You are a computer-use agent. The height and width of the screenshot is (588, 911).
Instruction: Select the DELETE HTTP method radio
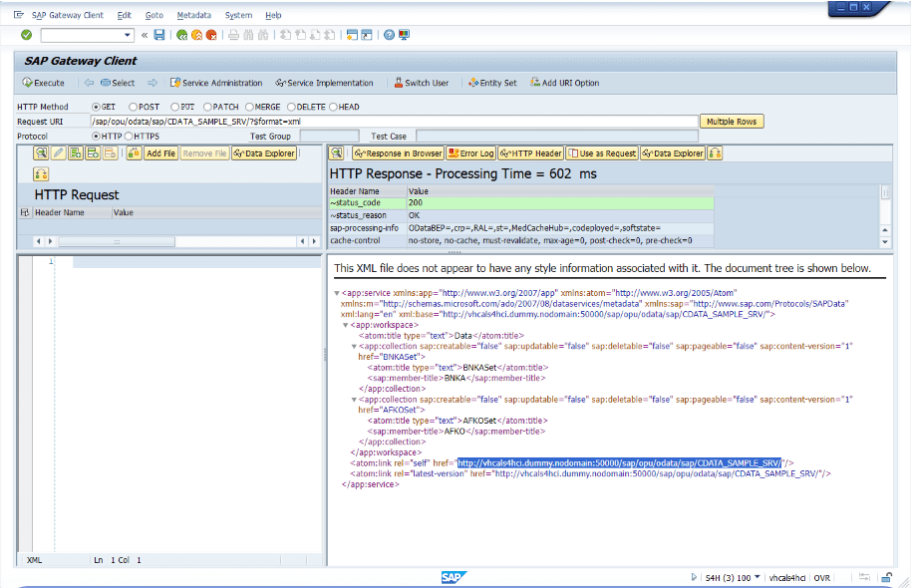291,107
